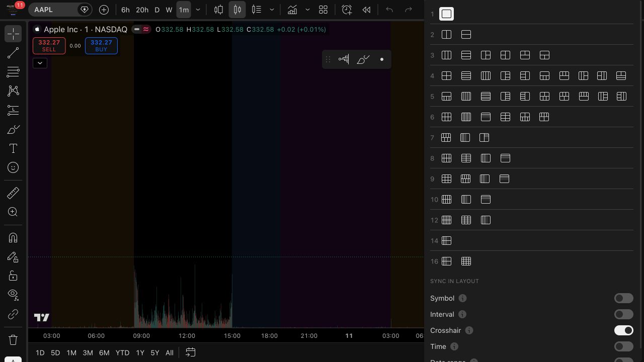Toggle magnet mode for drawings
Image resolution: width=644 pixels, height=362 pixels.
pos(13,237)
